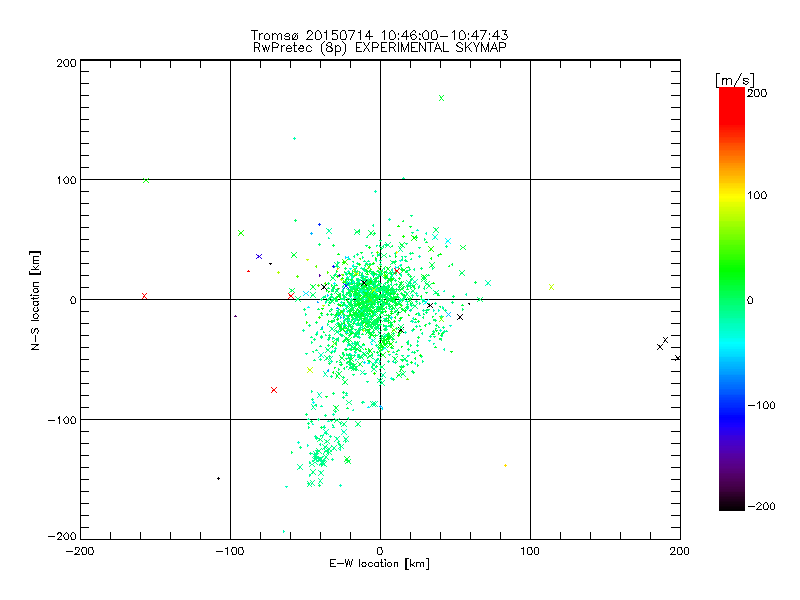Screen dimensions: 800x600
Task: Click the "[m/s]" unit label above color bar
Action: point(735,80)
